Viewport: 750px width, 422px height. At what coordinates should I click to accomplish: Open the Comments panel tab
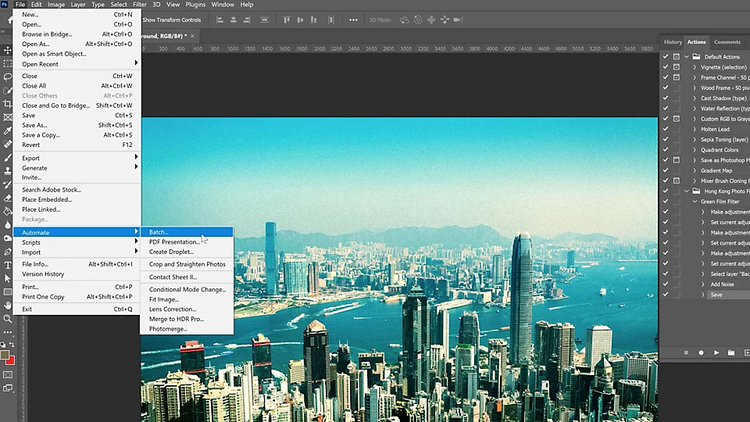[727, 42]
